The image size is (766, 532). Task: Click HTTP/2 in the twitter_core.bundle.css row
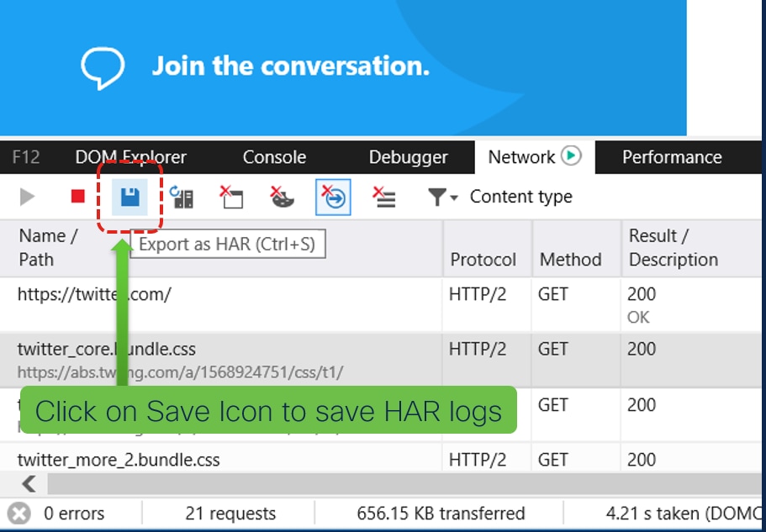(478, 350)
